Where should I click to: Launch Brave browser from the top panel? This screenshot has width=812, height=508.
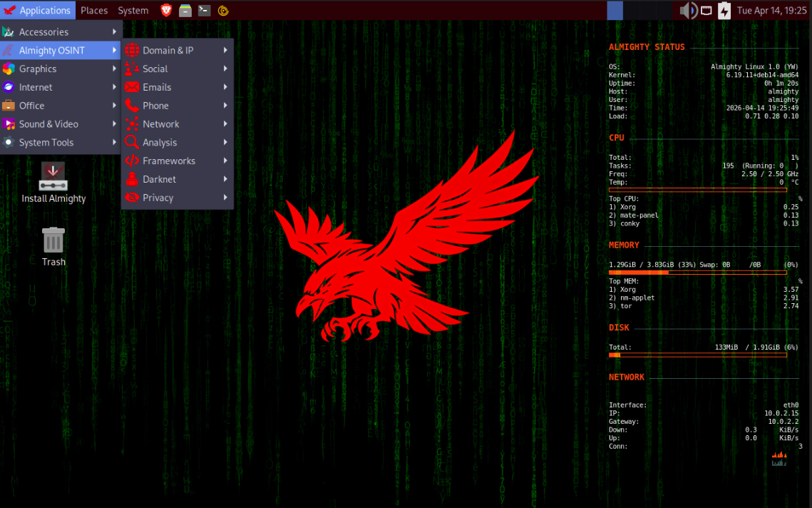pyautogui.click(x=165, y=10)
